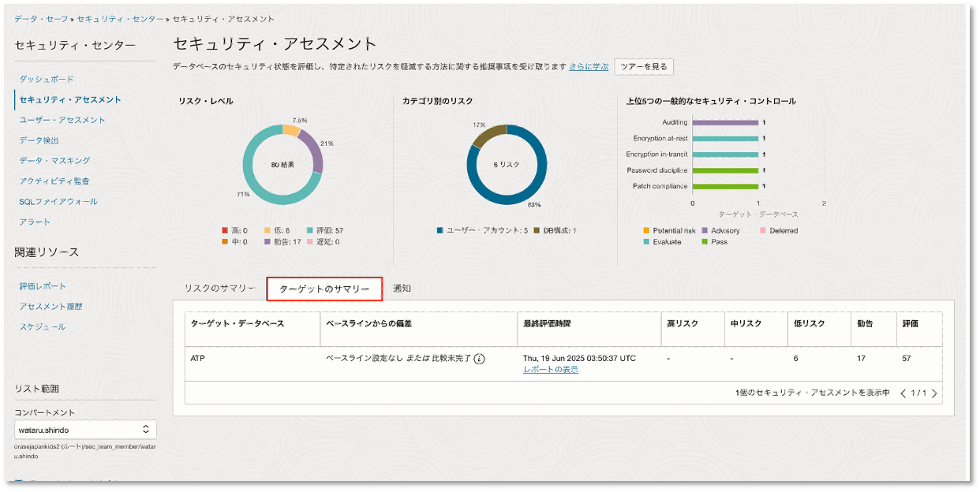This screenshot has width=980, height=492.
Task: Select the ターゲットのサマリー tab
Action: tap(324, 289)
